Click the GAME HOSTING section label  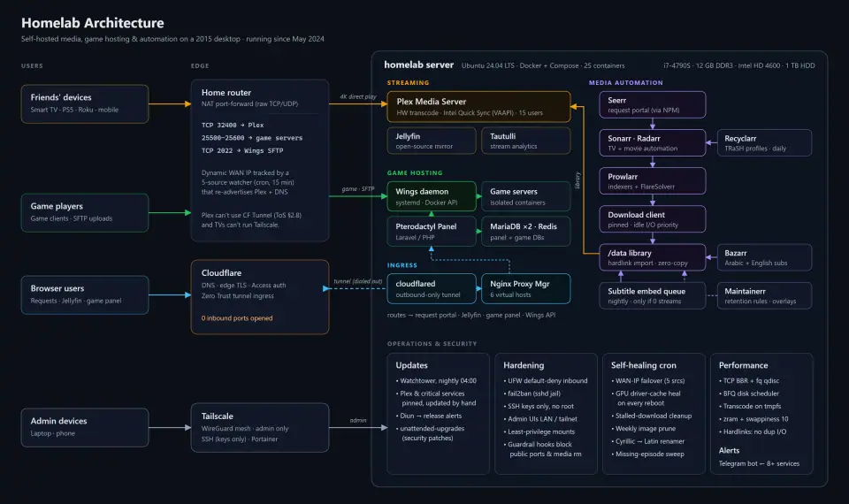click(x=415, y=173)
